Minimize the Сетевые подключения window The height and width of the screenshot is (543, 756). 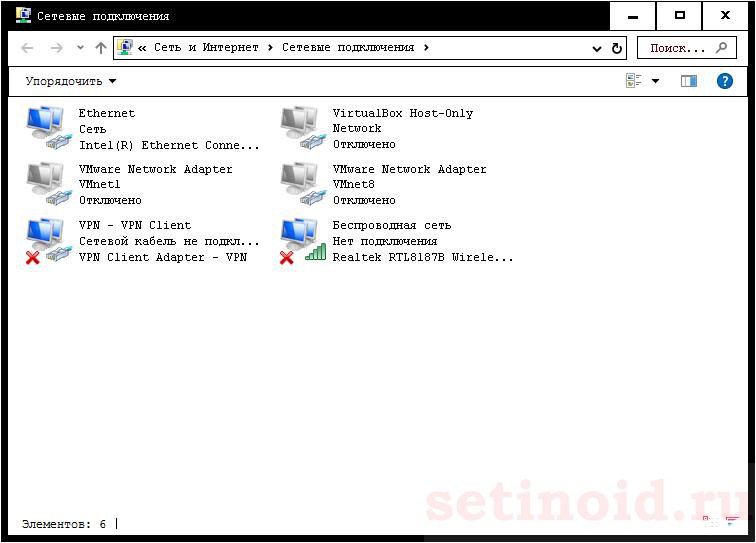tap(633, 16)
